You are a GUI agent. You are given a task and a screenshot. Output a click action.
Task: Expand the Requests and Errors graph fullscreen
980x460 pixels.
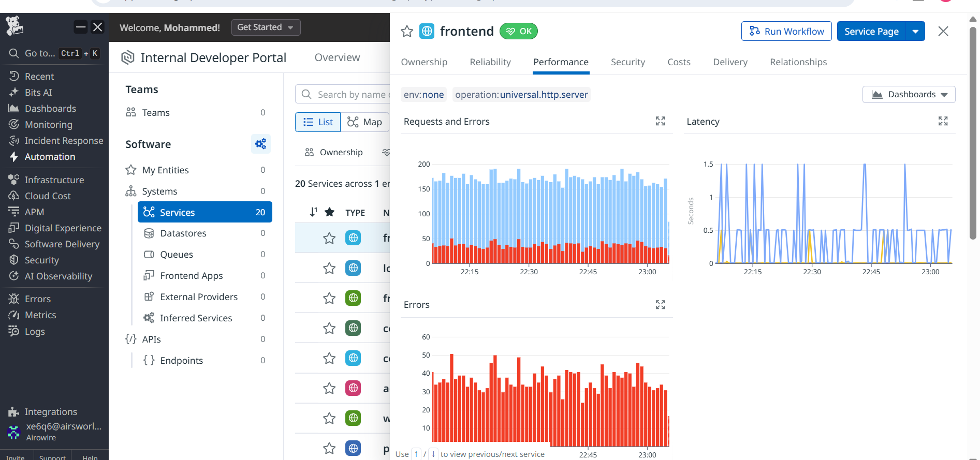pyautogui.click(x=660, y=121)
